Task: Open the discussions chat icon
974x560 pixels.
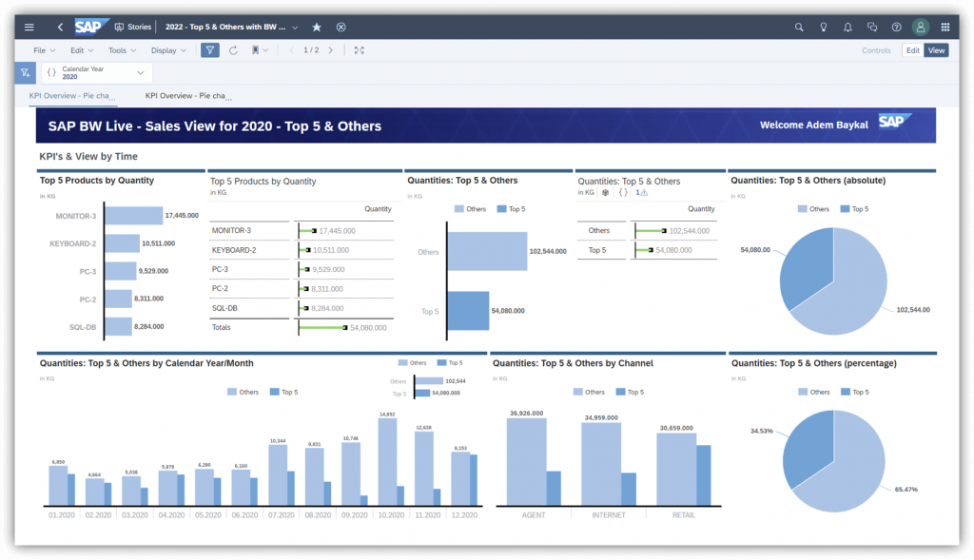Action: click(872, 28)
